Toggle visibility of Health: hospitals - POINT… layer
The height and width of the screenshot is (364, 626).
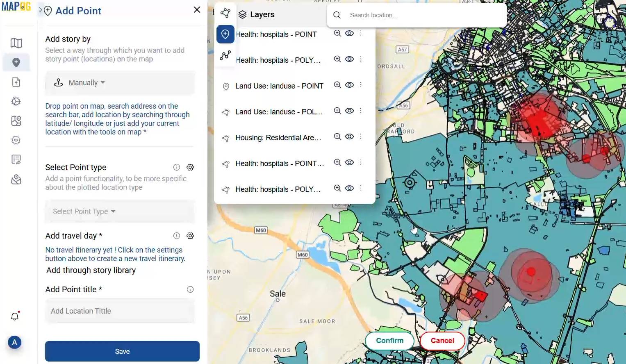349,162
